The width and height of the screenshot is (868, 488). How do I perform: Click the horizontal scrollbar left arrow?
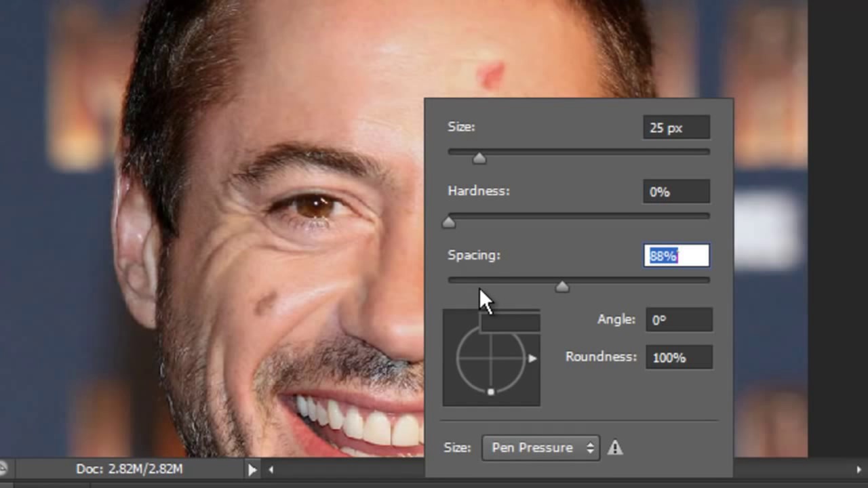(271, 469)
